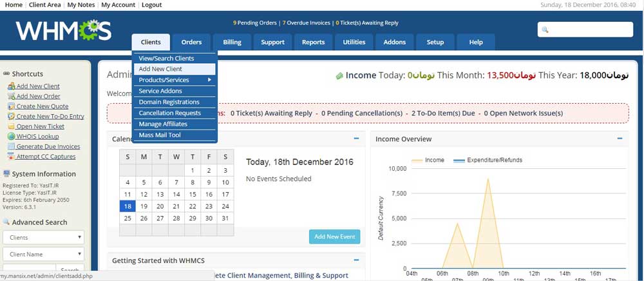
Task: Click the Version: 6.3.1 text
Action: point(19,208)
